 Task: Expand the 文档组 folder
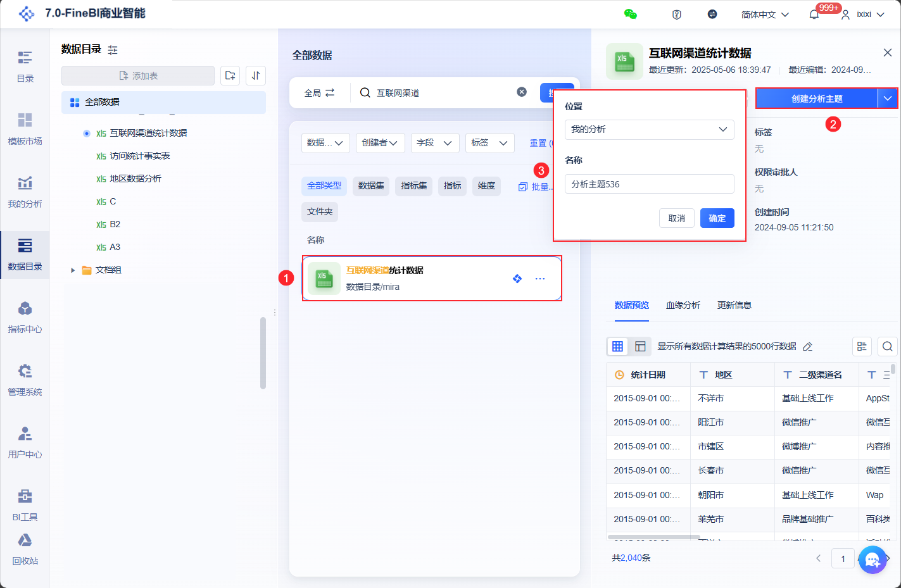[x=73, y=270]
